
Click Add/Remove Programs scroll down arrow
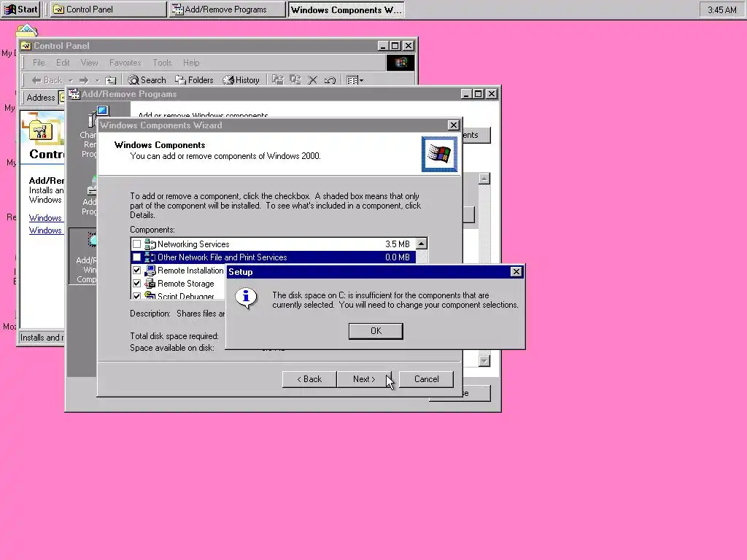pyautogui.click(x=484, y=361)
